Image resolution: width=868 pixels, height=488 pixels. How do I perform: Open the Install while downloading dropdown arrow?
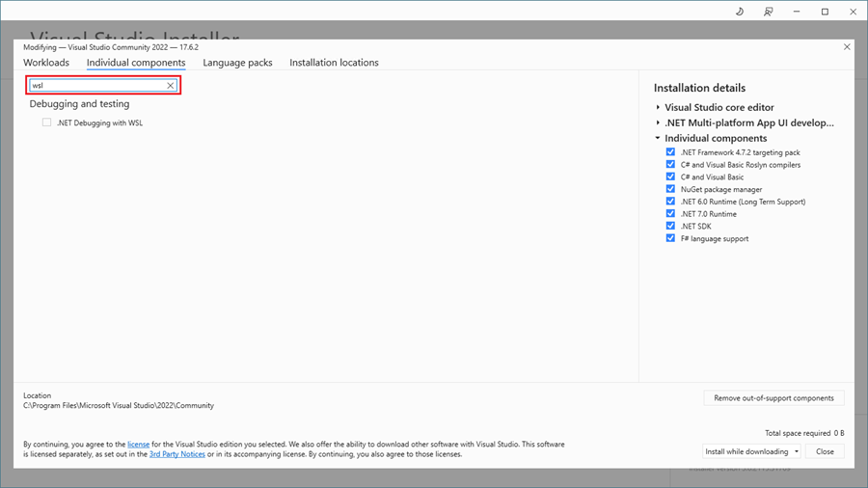pyautogui.click(x=796, y=451)
